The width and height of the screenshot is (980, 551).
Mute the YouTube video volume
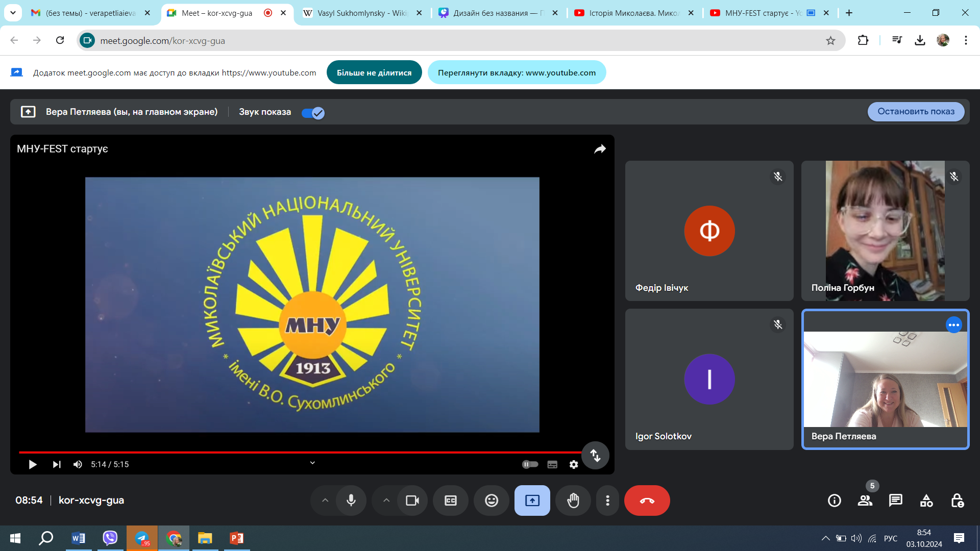[78, 464]
